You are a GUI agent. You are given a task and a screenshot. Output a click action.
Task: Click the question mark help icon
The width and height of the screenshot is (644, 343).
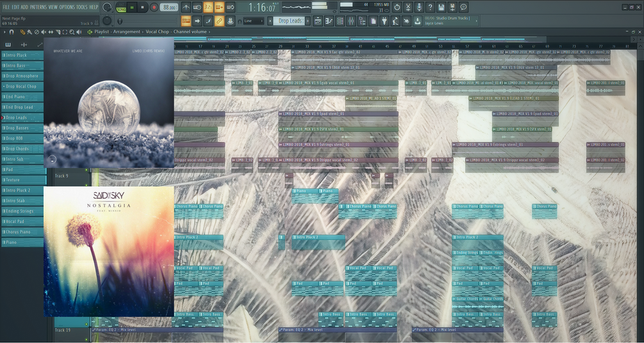pyautogui.click(x=430, y=7)
